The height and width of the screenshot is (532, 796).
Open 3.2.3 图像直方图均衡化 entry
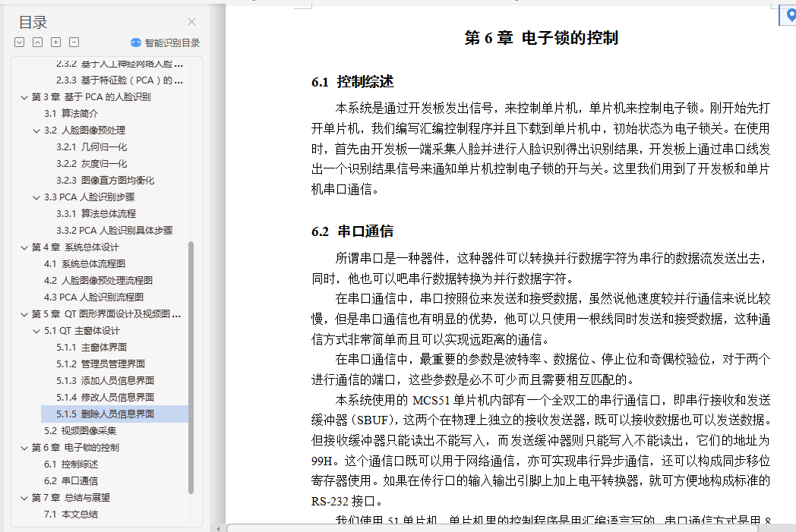tap(105, 181)
